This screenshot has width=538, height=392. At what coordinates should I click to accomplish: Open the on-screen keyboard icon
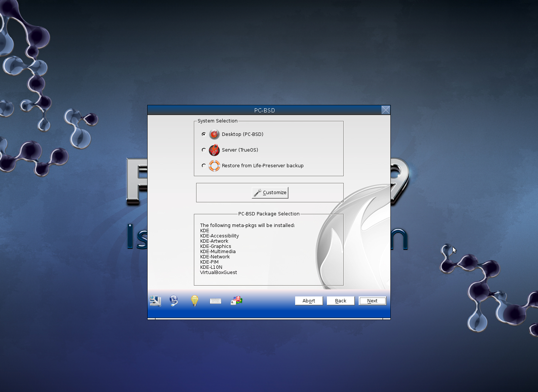coord(216,301)
